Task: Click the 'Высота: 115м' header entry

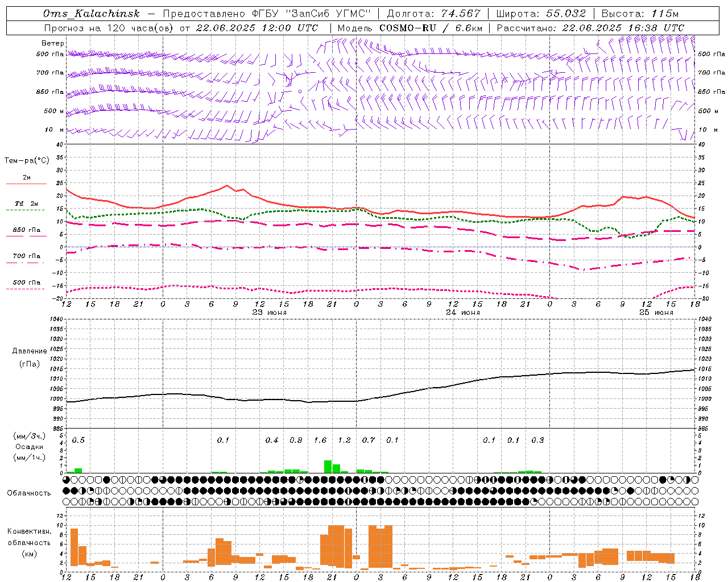Action: click(x=640, y=14)
